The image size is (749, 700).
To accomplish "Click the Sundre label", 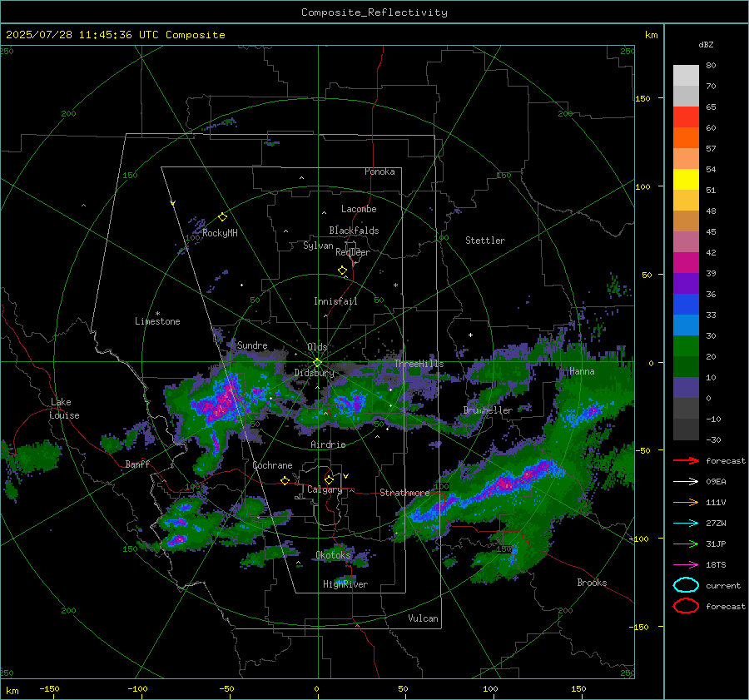I will tap(252, 345).
